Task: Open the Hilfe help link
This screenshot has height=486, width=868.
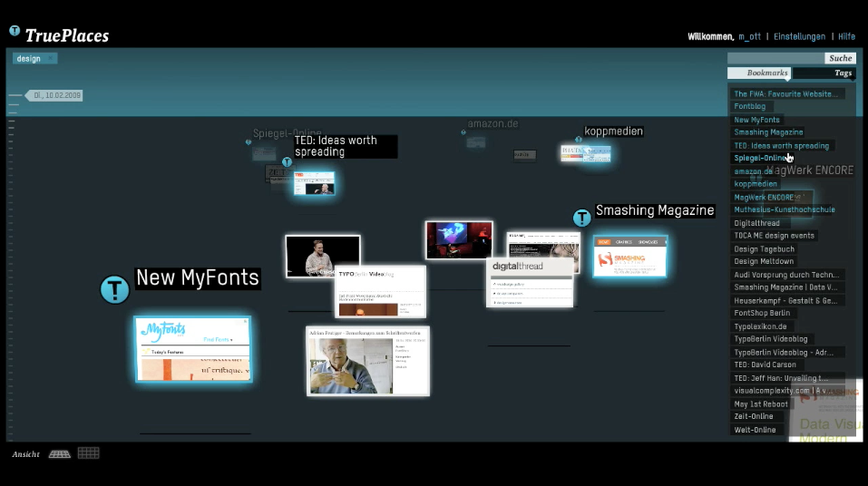Action: point(846,36)
